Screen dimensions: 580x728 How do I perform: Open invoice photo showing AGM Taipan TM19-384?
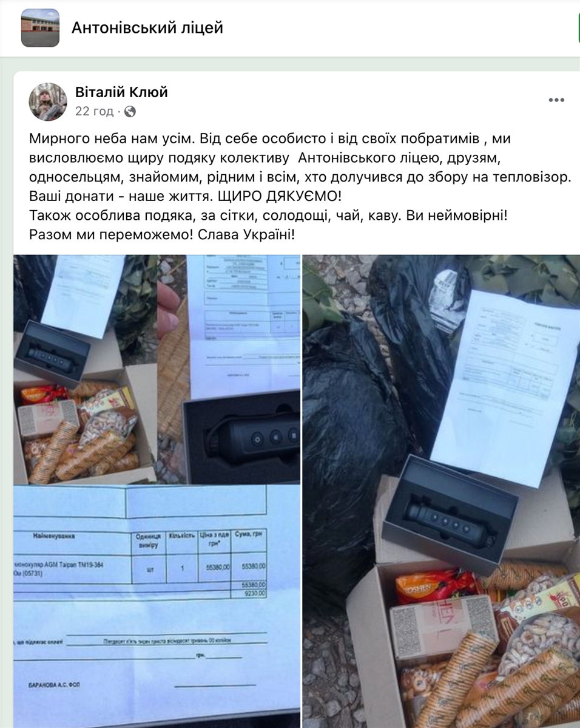tap(157, 607)
